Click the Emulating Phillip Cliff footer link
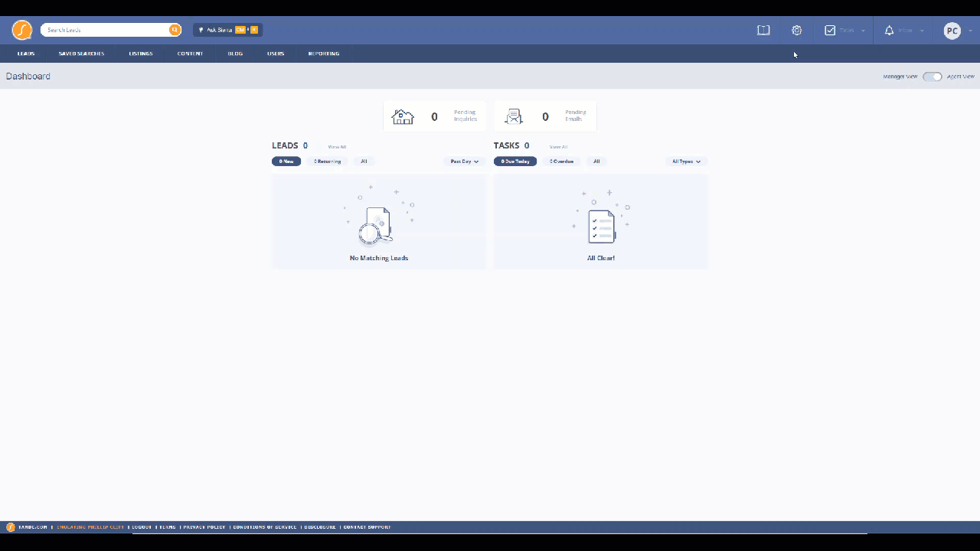 [90, 527]
